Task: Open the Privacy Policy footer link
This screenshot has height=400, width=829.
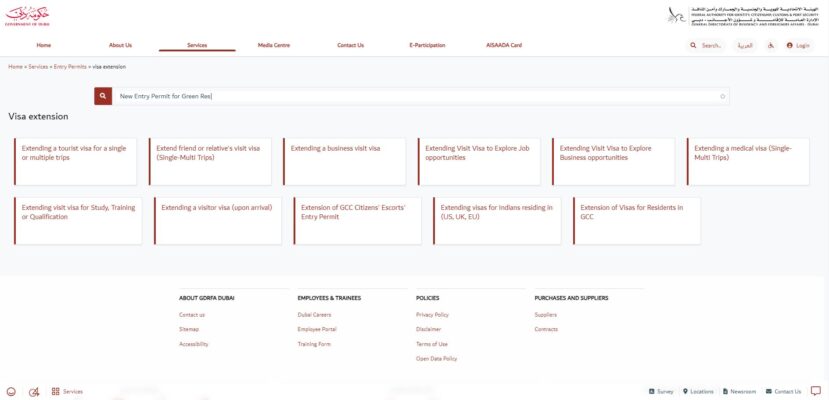Action: 432,314
